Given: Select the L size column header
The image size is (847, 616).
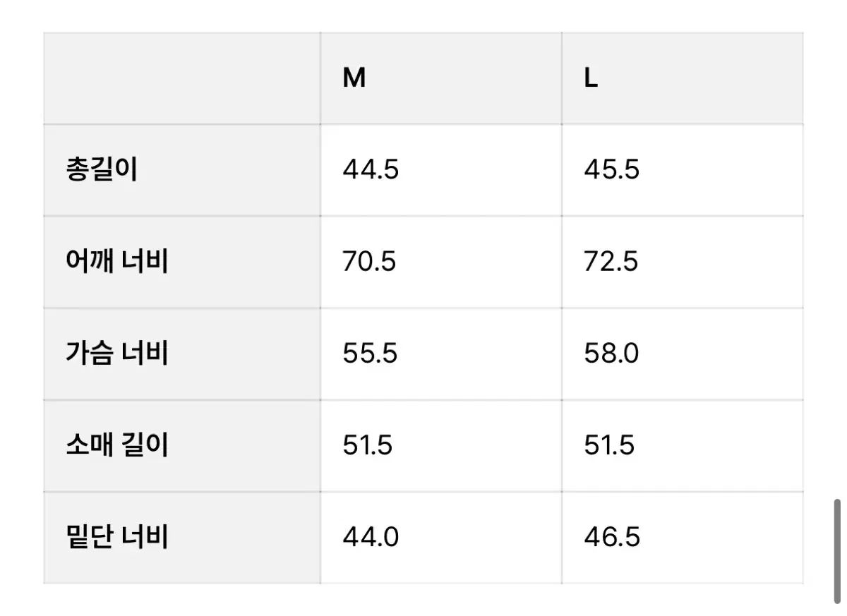Looking at the screenshot, I should pyautogui.click(x=591, y=78).
